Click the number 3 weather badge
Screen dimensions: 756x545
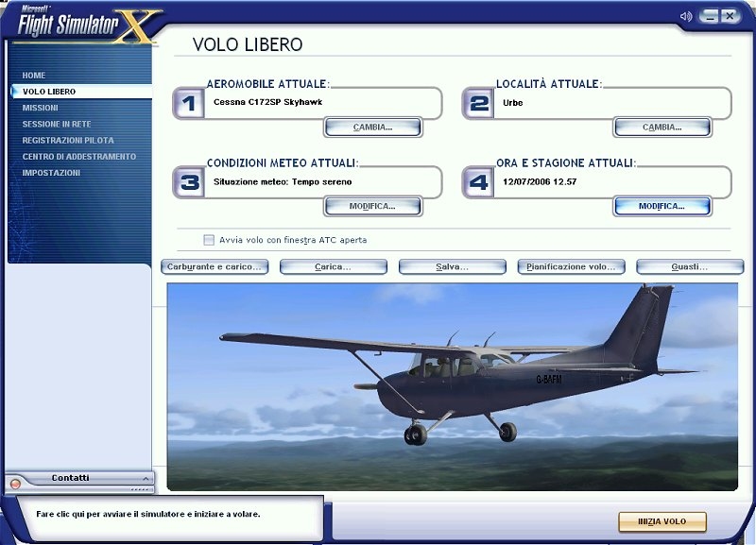189,182
